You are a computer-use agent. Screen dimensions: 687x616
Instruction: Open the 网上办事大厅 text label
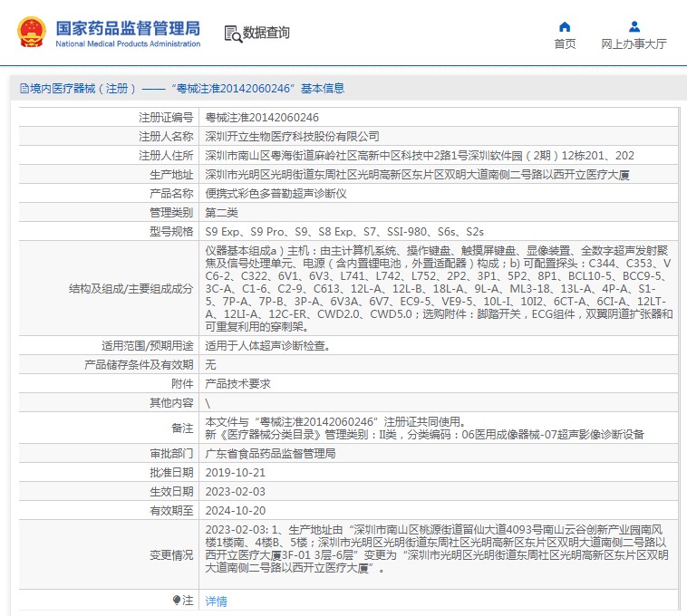pyautogui.click(x=634, y=43)
